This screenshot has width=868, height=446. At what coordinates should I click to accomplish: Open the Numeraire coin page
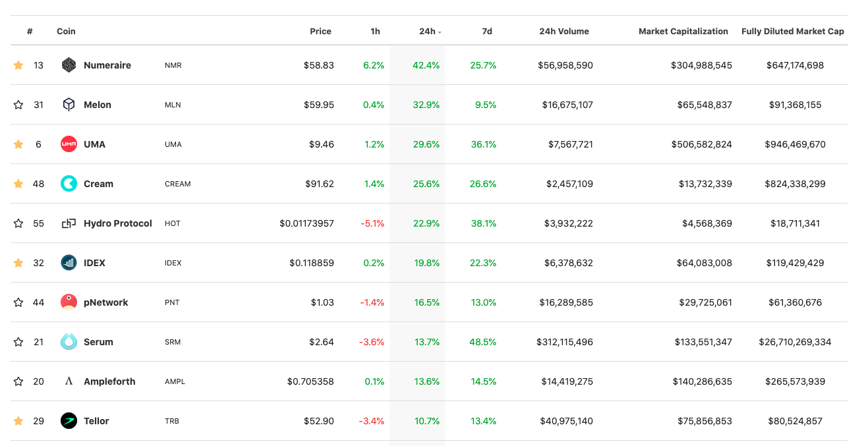click(107, 65)
